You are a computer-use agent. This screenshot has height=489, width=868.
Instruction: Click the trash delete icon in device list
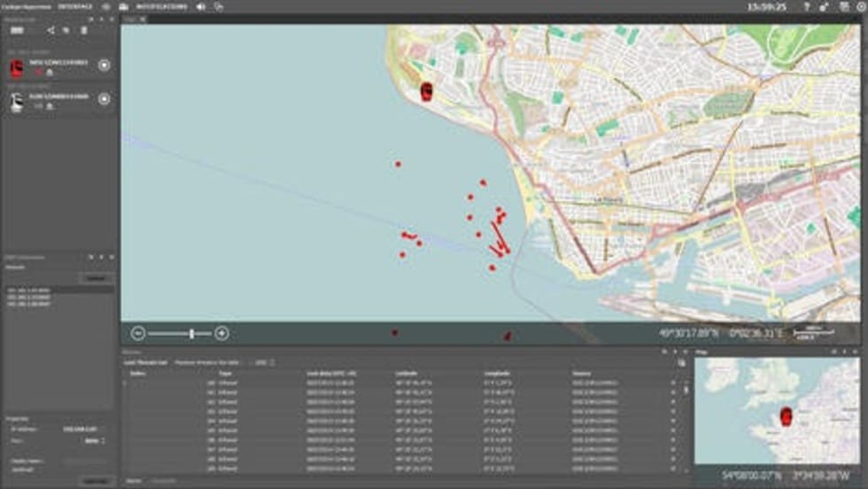click(x=84, y=30)
